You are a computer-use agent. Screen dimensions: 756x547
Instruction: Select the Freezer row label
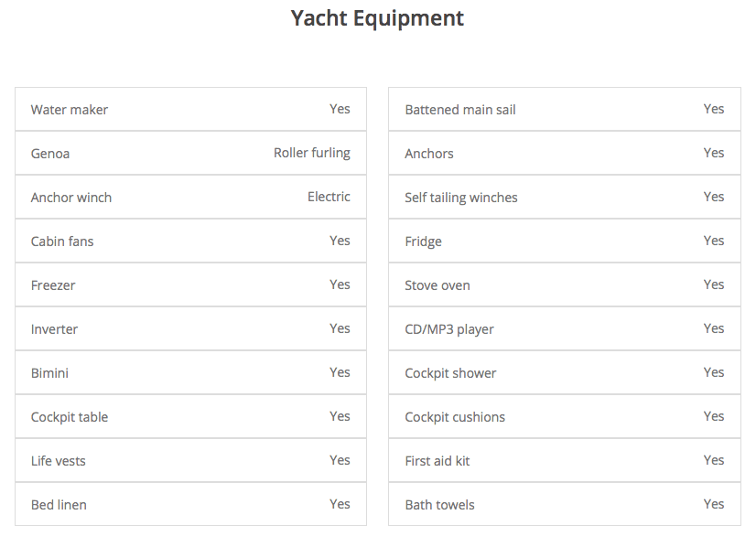click(x=53, y=285)
